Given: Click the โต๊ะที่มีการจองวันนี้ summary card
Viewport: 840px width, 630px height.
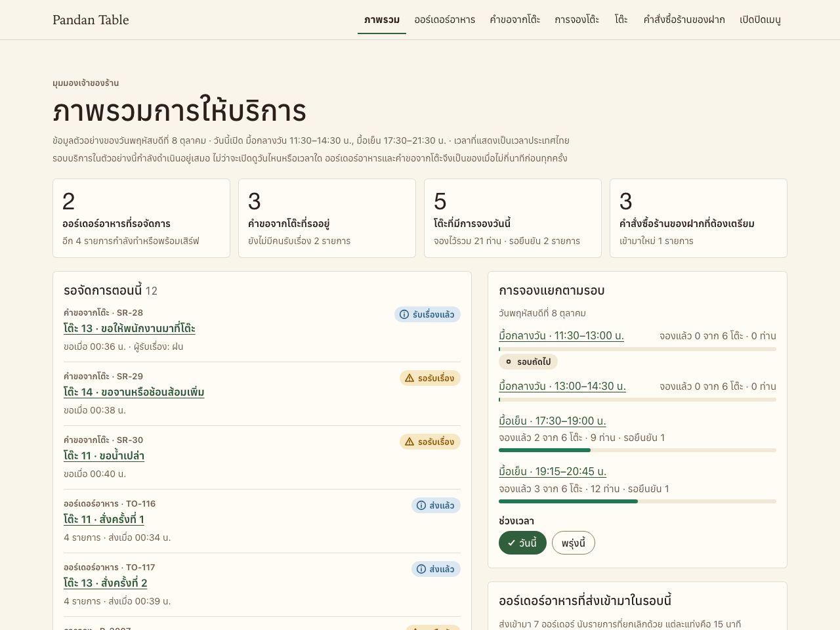Looking at the screenshot, I should tap(513, 219).
